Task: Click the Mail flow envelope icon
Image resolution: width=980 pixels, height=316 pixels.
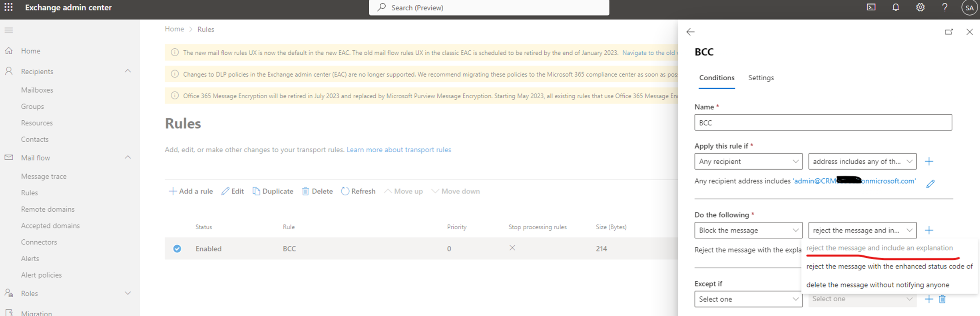Action: coord(9,157)
